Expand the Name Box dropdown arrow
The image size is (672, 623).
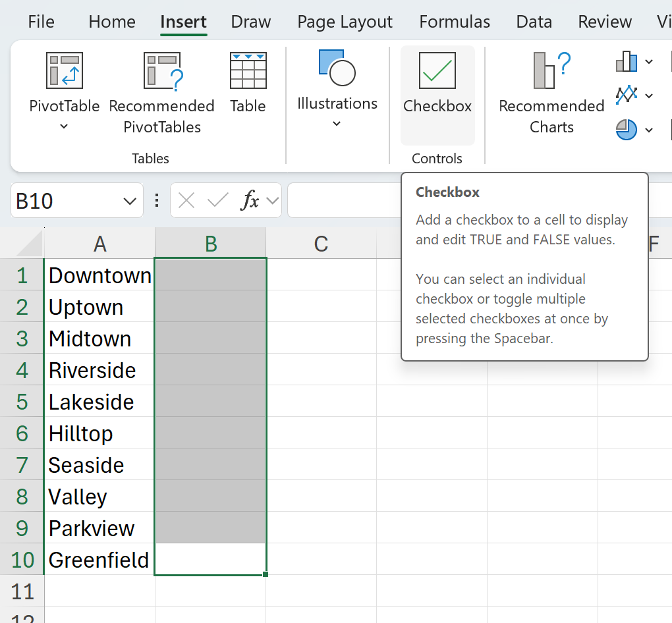(130, 201)
